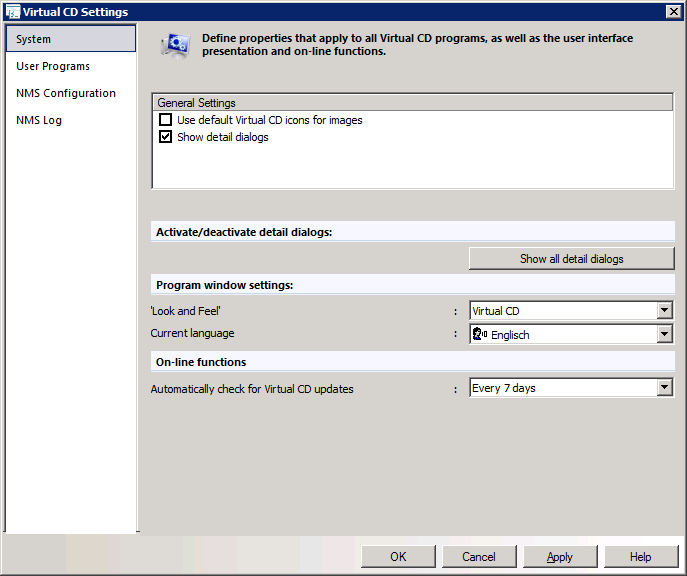Click the Show all detail dialogs button
Image resolution: width=687 pixels, height=576 pixels.
pyautogui.click(x=571, y=258)
